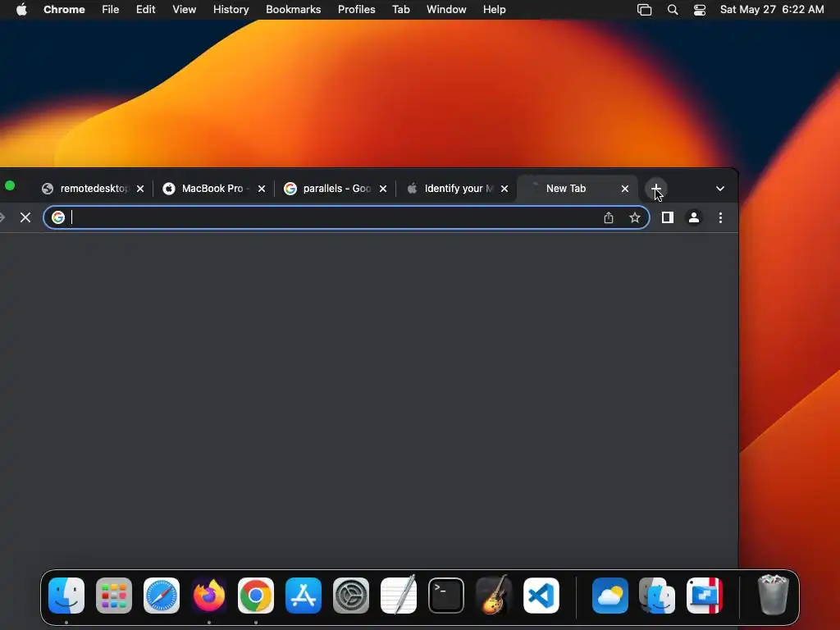The image size is (840, 630).
Task: Close the New Tab tab
Action: (x=624, y=189)
